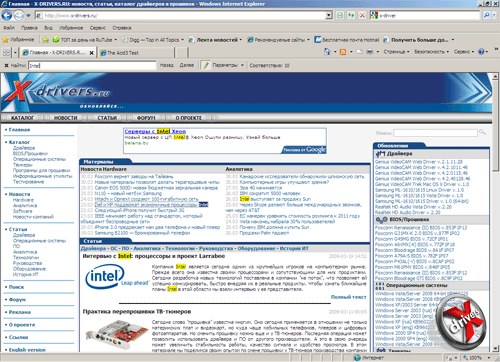Click the blue Help question mark icon
The width and height of the screenshot is (500, 362).
coord(481,52)
